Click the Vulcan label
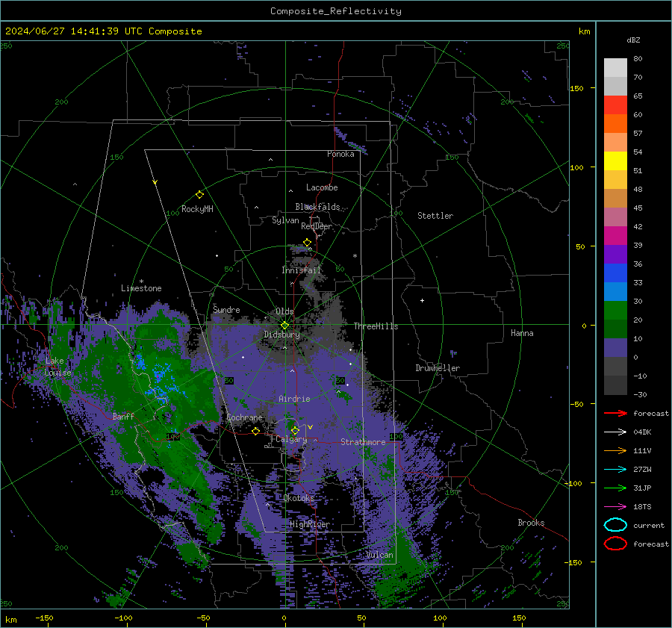Viewport: 672px width, 628px height. (x=380, y=555)
